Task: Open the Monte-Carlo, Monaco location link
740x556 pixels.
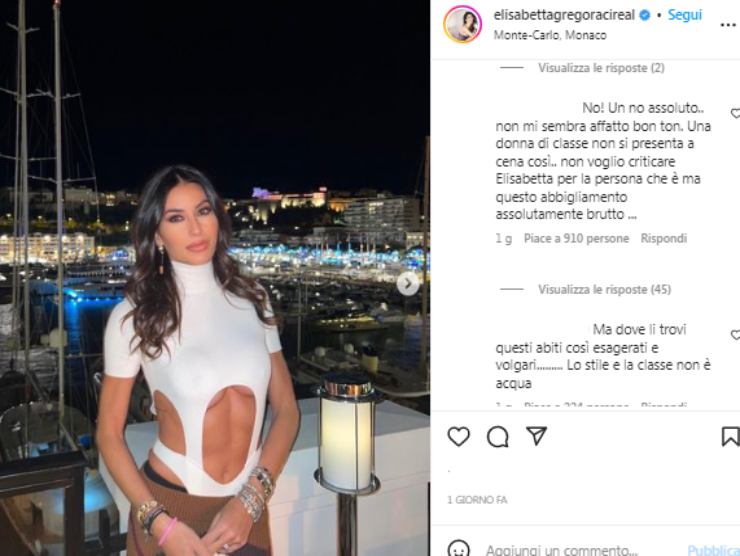Action: (550, 35)
